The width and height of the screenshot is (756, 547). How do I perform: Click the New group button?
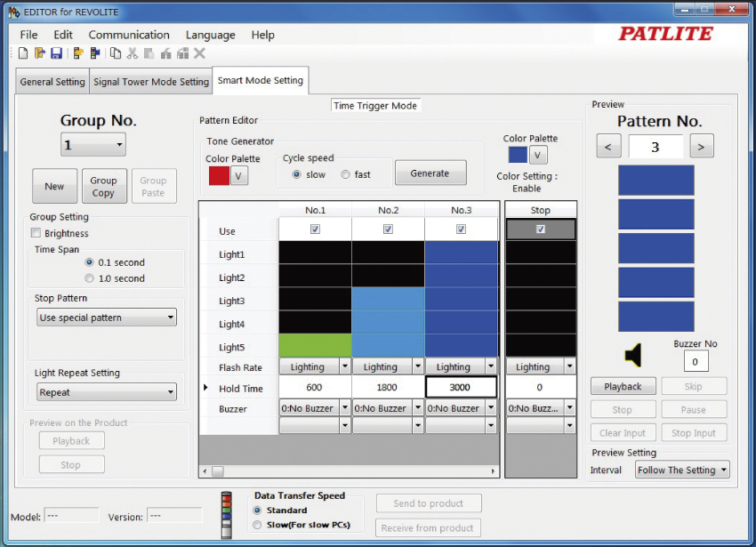pos(54,186)
